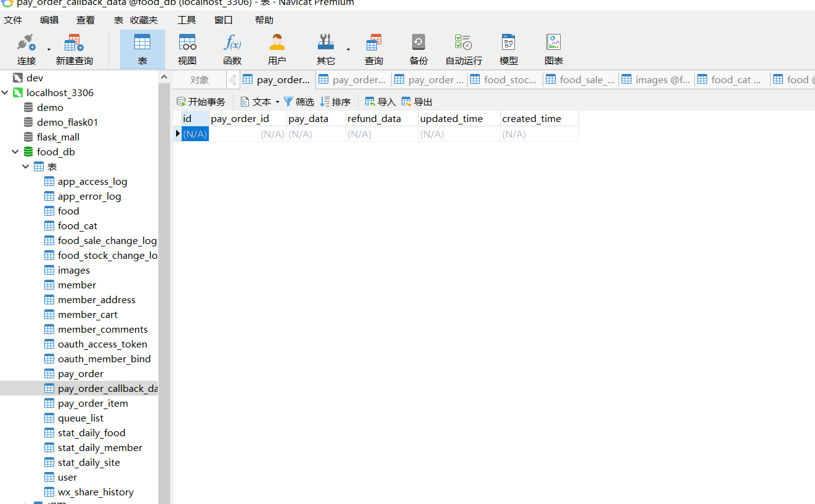Select the app_error_log table
The image size is (815, 504).
click(89, 197)
